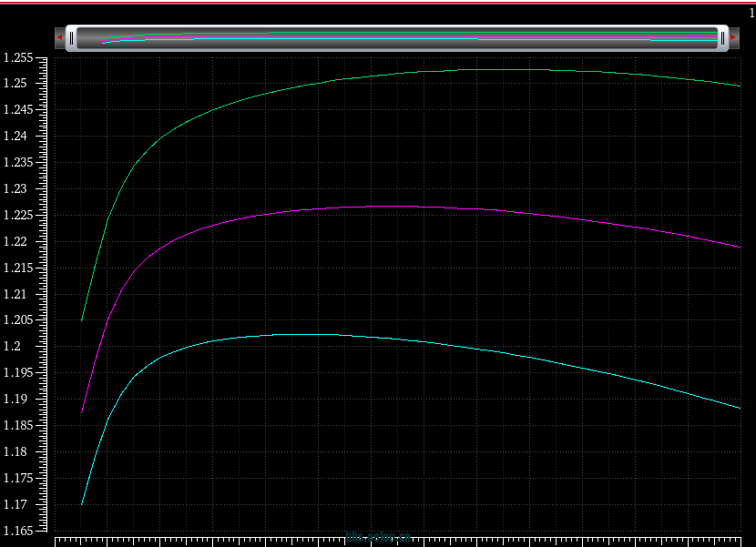The height and width of the screenshot is (547, 756).
Task: Click the 1.205 Y-axis label
Action: [x=18, y=320]
